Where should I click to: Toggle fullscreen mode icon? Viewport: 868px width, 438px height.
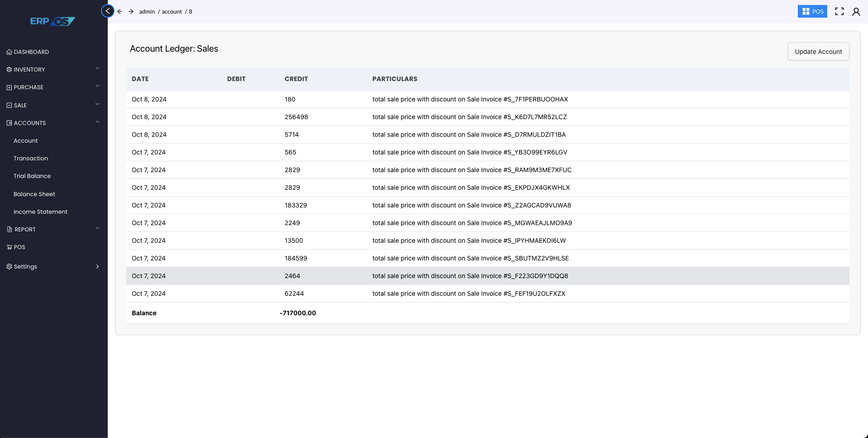coord(839,11)
